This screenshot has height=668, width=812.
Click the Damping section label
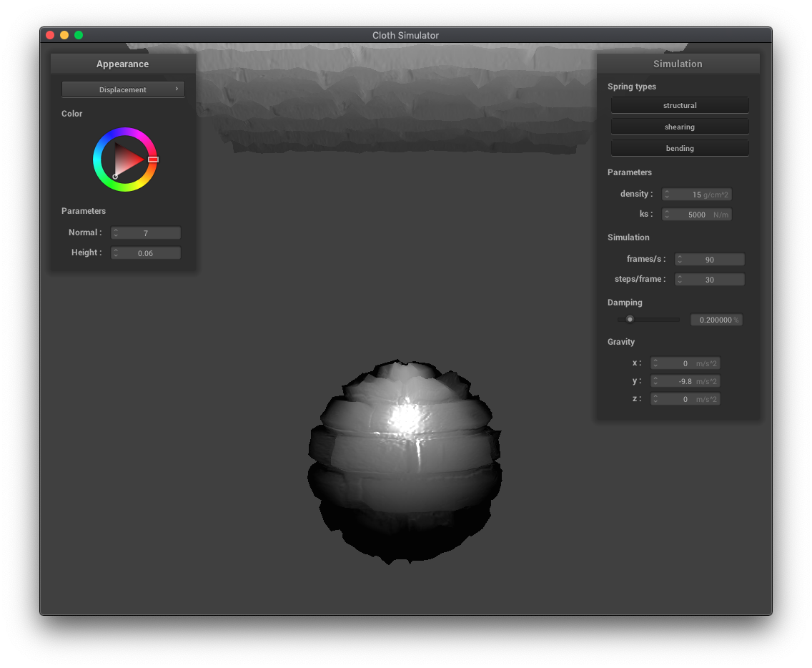click(x=625, y=302)
